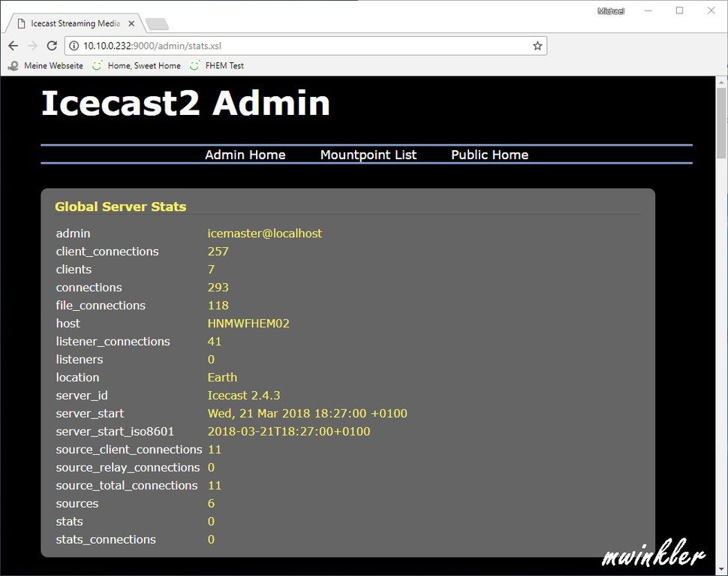Click the 2018-03-21T18:27:00+0100 value

tap(289, 432)
